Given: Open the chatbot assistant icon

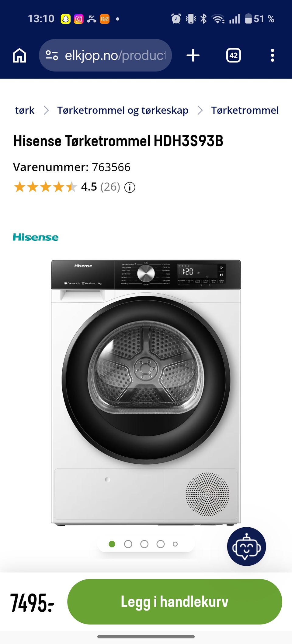Looking at the screenshot, I should point(246,547).
